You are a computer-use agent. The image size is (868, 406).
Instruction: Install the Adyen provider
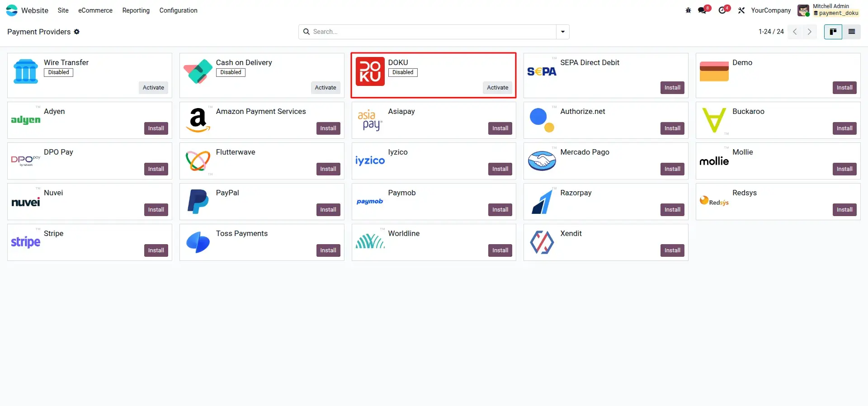pyautogui.click(x=156, y=128)
